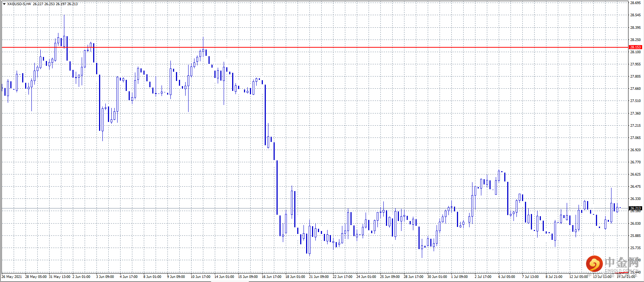Viewport: 644px width, 282px height.
Task: Click the "27.660" price axis label
Action: (635, 89)
